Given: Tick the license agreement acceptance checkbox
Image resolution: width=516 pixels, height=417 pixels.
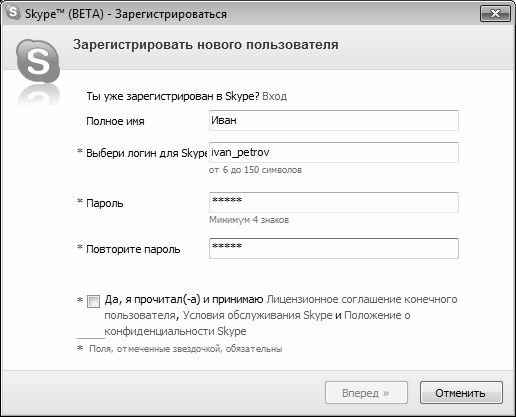Looking at the screenshot, I should pyautogui.click(x=93, y=301).
